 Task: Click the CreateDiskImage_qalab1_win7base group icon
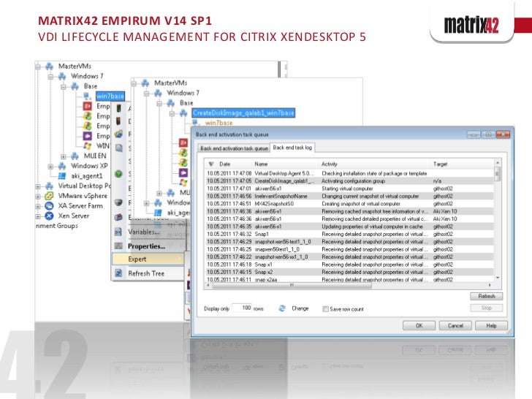click(183, 113)
